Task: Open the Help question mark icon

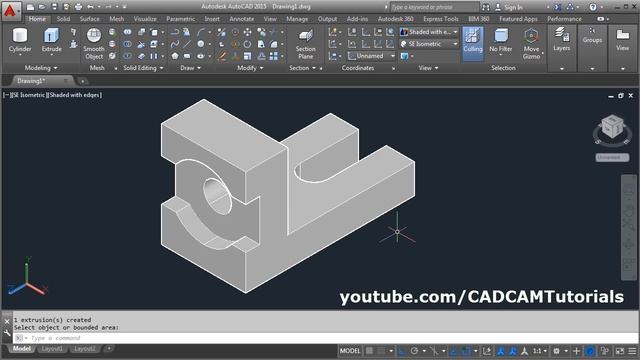Action: tap(593, 7)
